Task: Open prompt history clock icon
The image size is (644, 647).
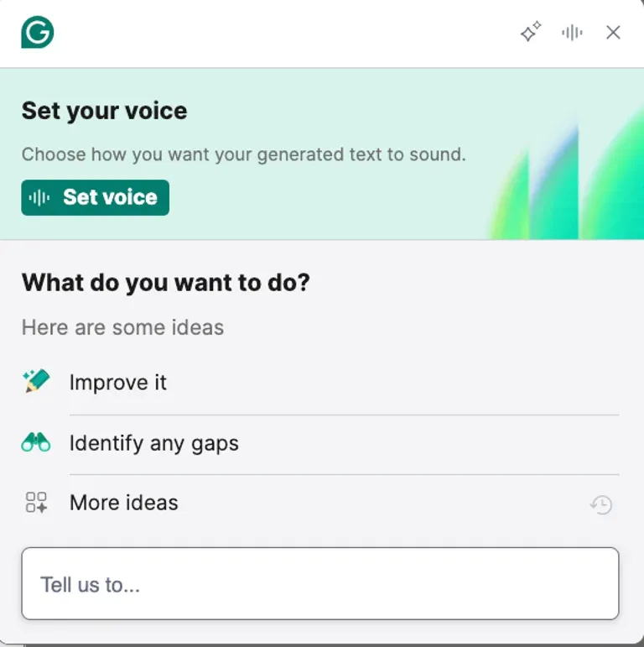Action: (600, 504)
